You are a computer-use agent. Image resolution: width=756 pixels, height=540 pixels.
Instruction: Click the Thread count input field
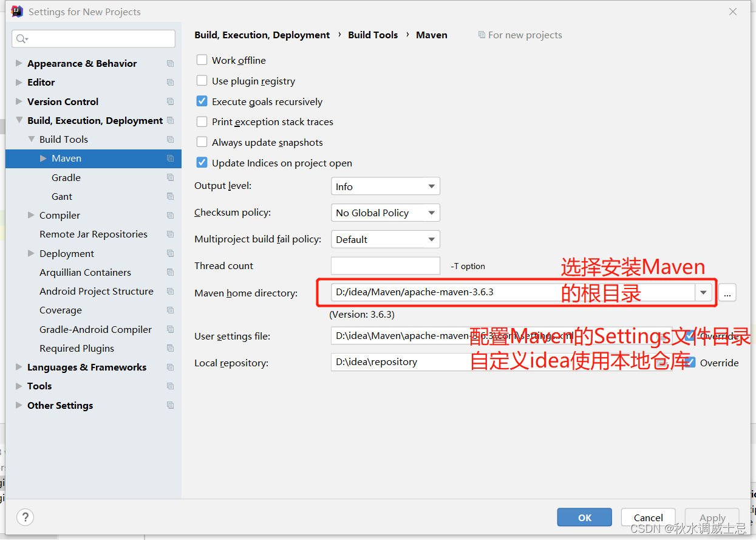(x=385, y=266)
